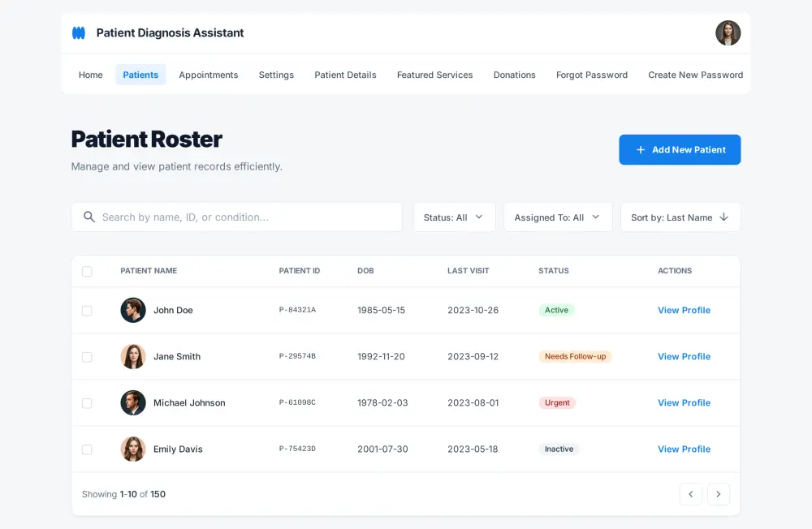
Task: Switch to the Appointments tab
Action: [x=209, y=75]
